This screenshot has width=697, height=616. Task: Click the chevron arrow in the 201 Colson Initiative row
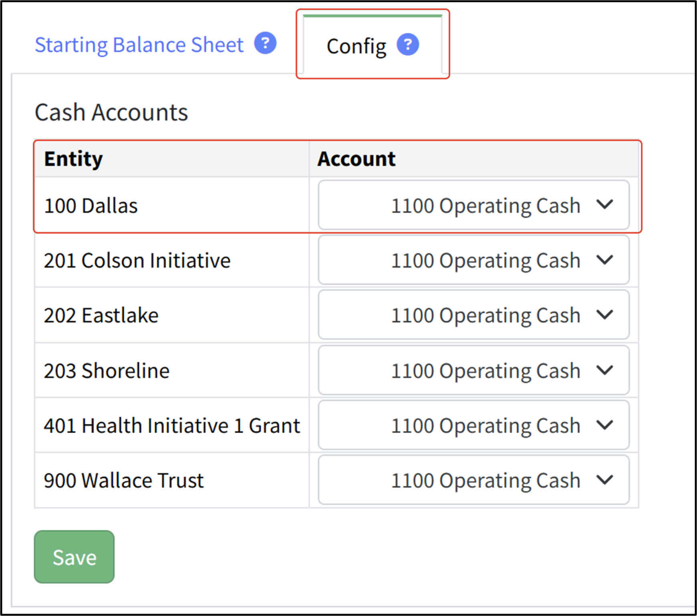(x=604, y=260)
